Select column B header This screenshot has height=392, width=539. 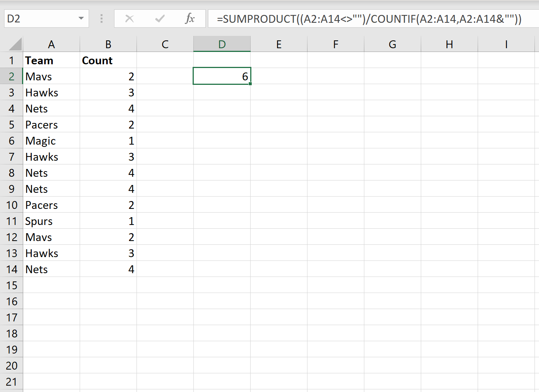pos(108,44)
